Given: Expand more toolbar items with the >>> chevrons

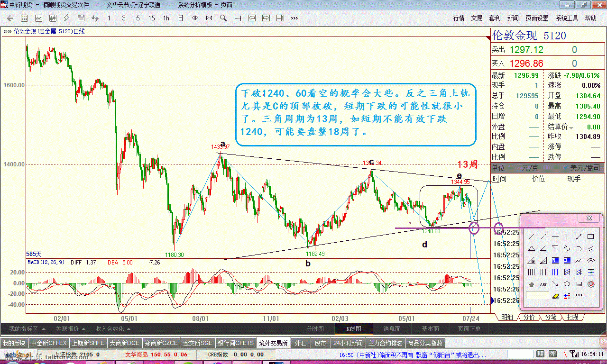Looking at the screenshot, I should [294, 18].
